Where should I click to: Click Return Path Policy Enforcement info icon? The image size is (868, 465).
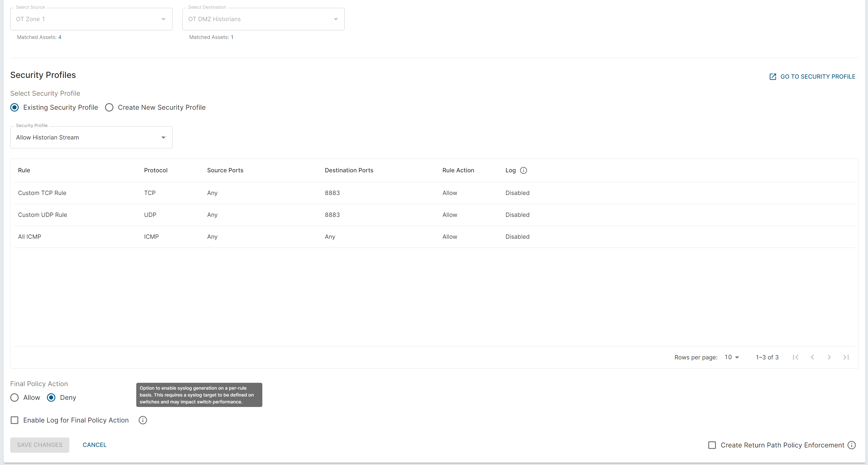pyautogui.click(x=851, y=445)
